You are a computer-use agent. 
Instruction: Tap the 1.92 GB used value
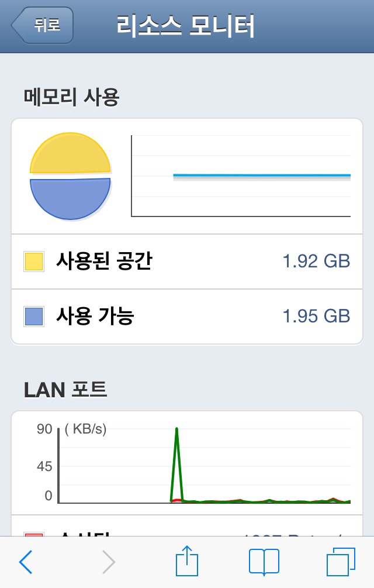(316, 262)
